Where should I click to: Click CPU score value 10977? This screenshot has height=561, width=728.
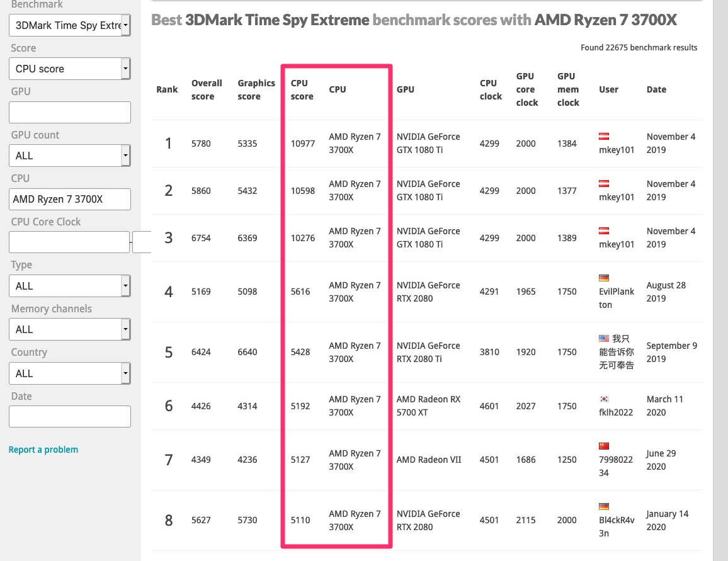303,144
